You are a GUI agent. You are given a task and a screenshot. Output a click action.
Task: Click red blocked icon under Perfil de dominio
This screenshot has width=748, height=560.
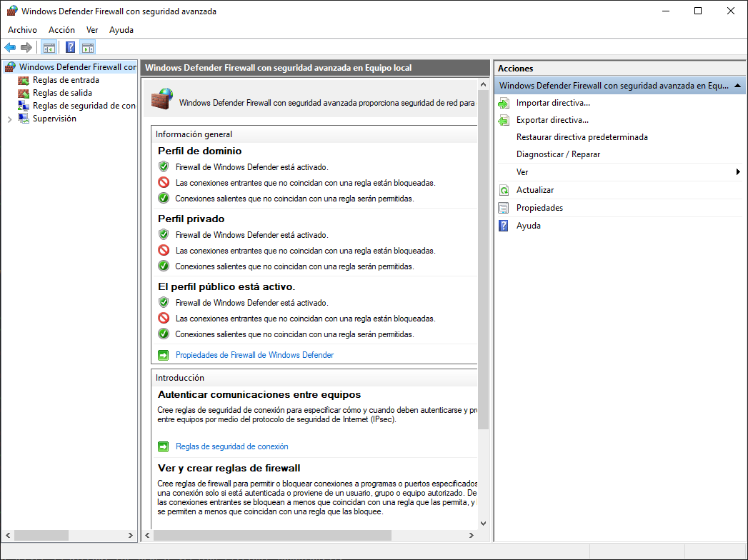[164, 182]
